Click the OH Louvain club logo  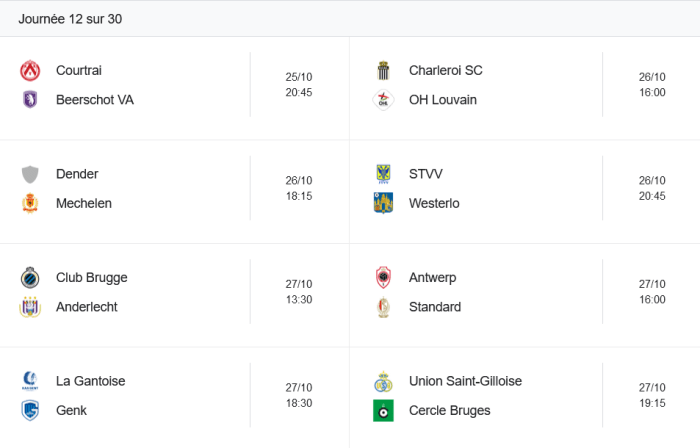383,100
